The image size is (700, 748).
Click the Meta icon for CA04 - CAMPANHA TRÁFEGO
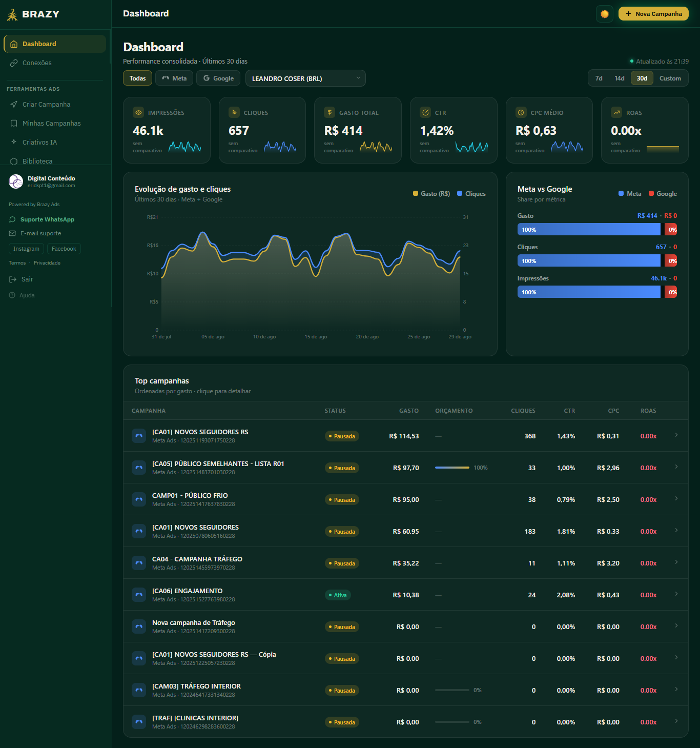tap(139, 563)
